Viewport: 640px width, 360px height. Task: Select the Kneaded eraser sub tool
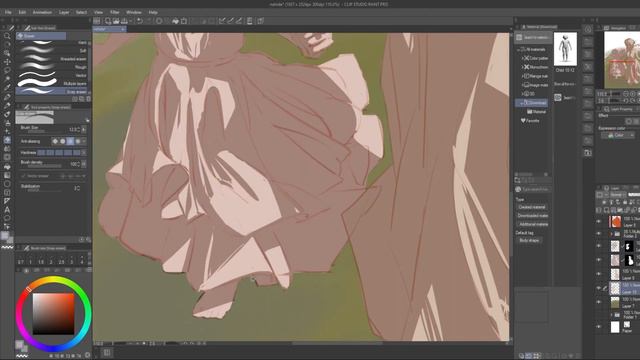coord(52,59)
